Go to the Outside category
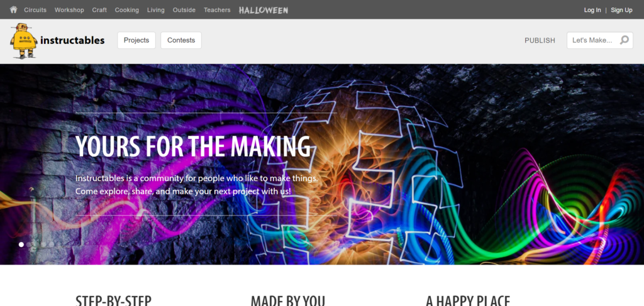 pos(184,10)
